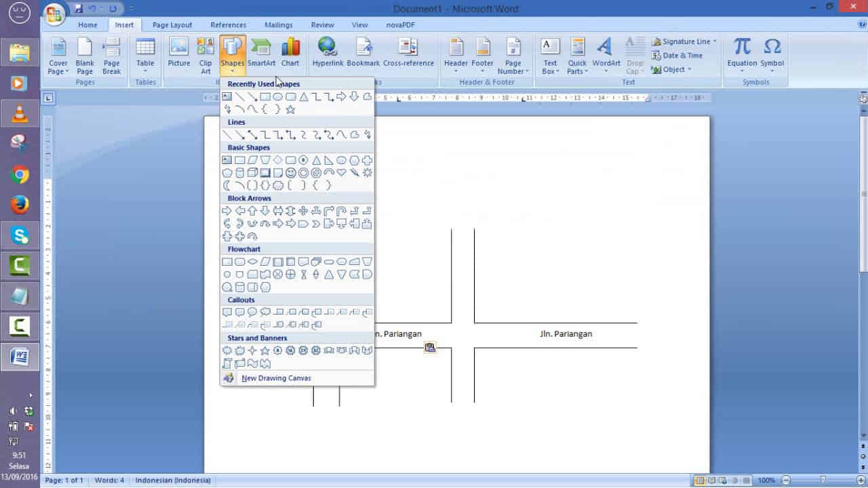Viewport: 868px width, 488px height.
Task: Select the rectangular callout in Callouts
Action: [227, 312]
